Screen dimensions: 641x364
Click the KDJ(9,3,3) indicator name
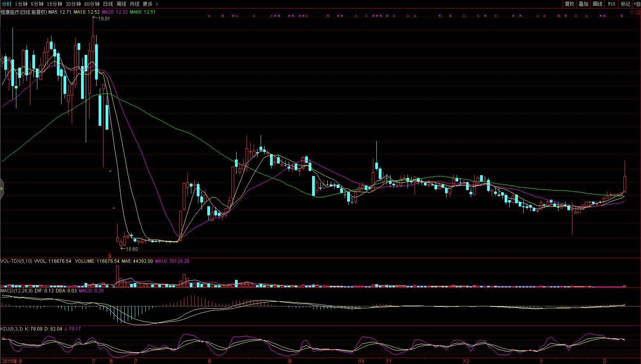[12, 329]
